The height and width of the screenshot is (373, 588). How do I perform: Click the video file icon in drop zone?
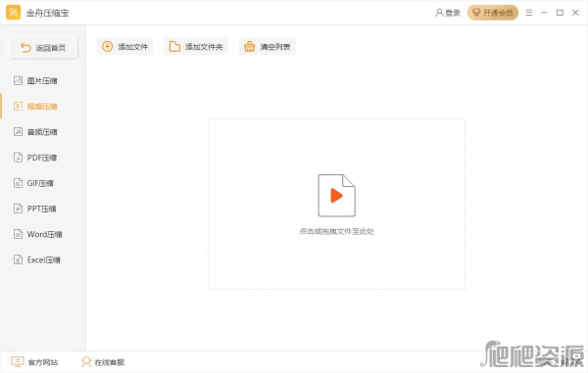[x=336, y=196]
